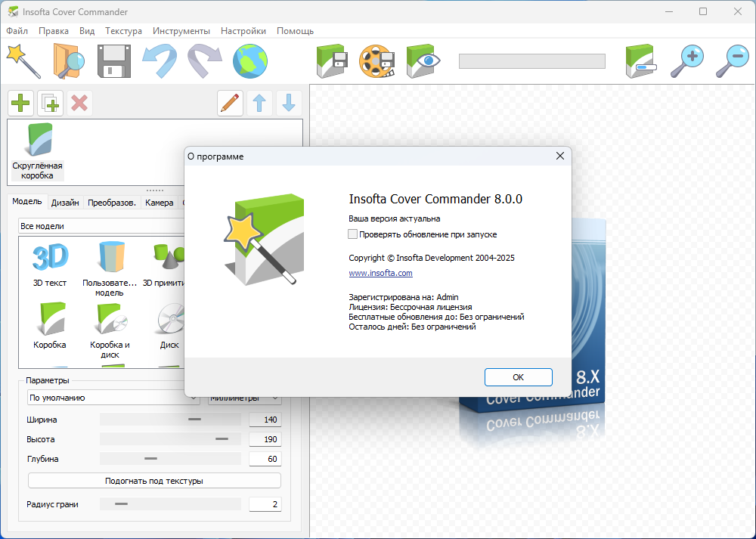The image size is (756, 539).
Task: Click the toolbar progress bar field
Action: (531, 61)
